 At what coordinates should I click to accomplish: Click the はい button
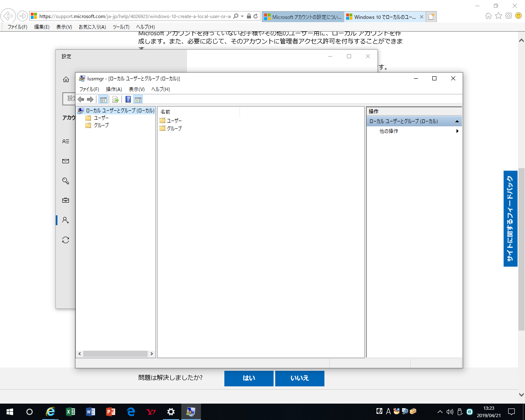(249, 378)
